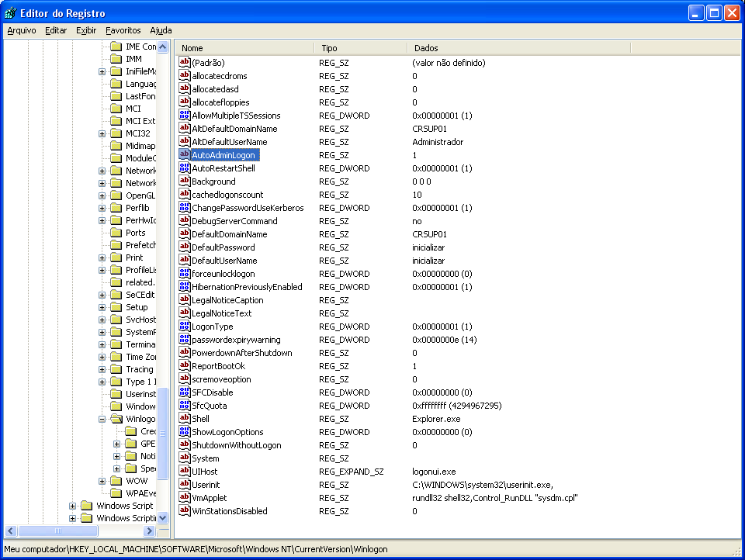Click the AutoAdminLogon string value icon

185,155
